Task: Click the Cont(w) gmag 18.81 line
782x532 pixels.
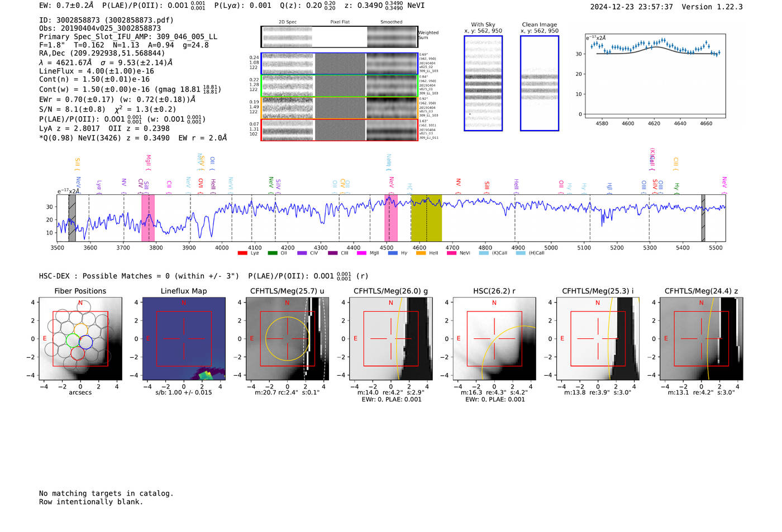Action: pyautogui.click(x=130, y=89)
